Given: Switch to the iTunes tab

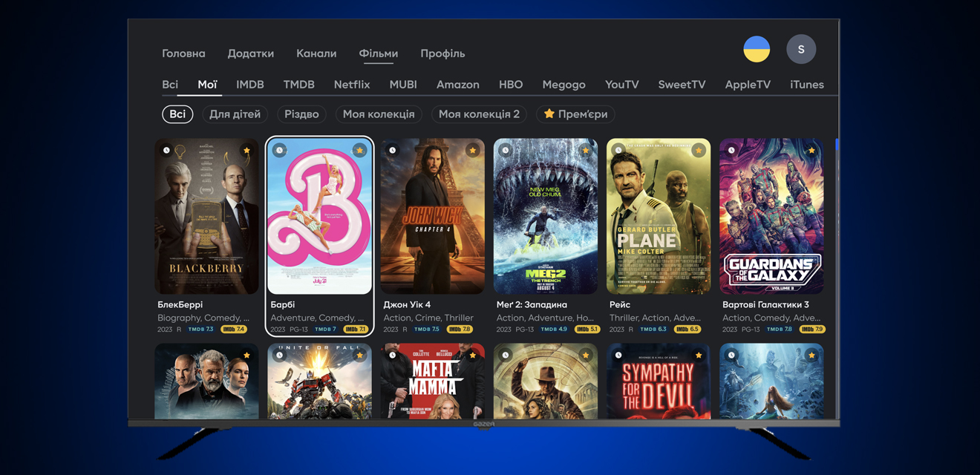Looking at the screenshot, I should click(807, 85).
